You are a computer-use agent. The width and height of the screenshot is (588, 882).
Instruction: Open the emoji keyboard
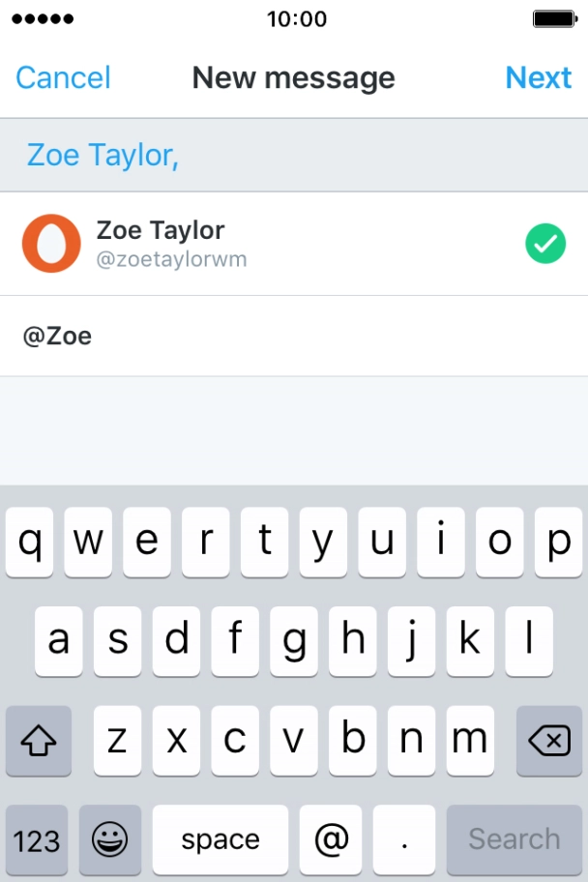[109, 839]
